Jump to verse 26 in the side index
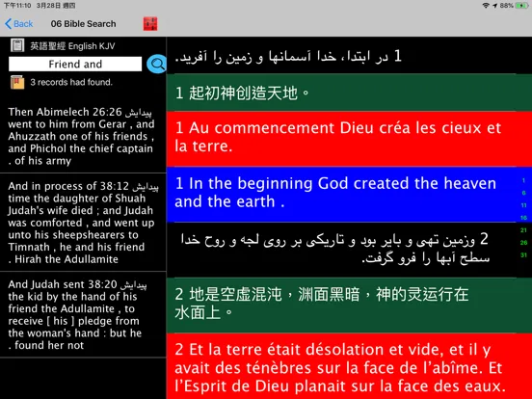Viewport: 532px width, 399px height. [x=523, y=243]
